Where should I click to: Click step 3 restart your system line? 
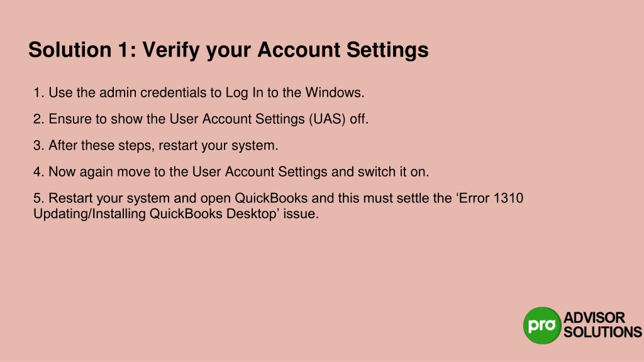click(156, 146)
